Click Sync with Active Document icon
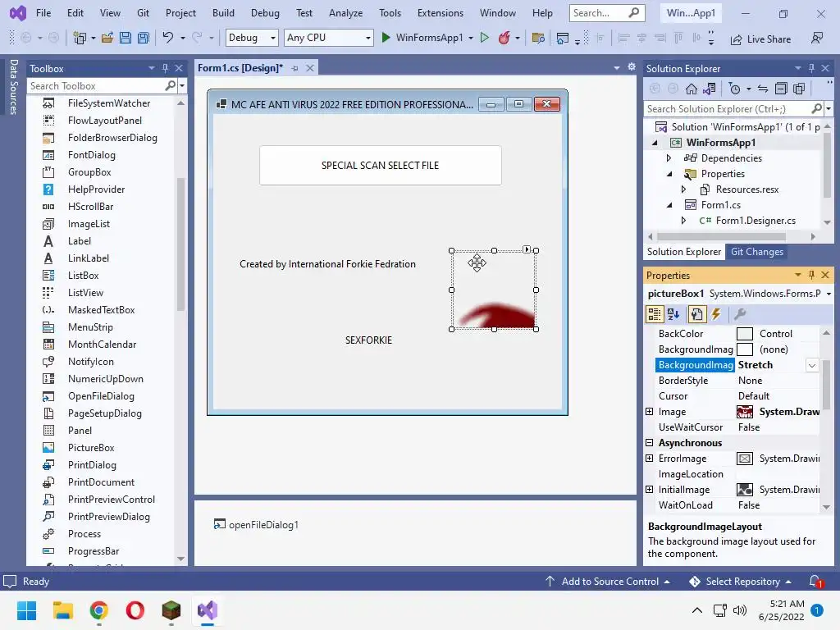 (x=763, y=89)
